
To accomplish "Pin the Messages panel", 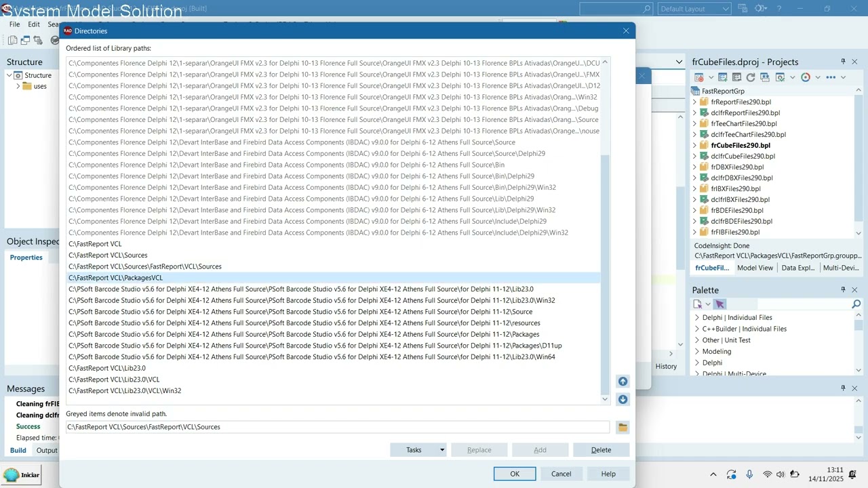I will pyautogui.click(x=844, y=388).
